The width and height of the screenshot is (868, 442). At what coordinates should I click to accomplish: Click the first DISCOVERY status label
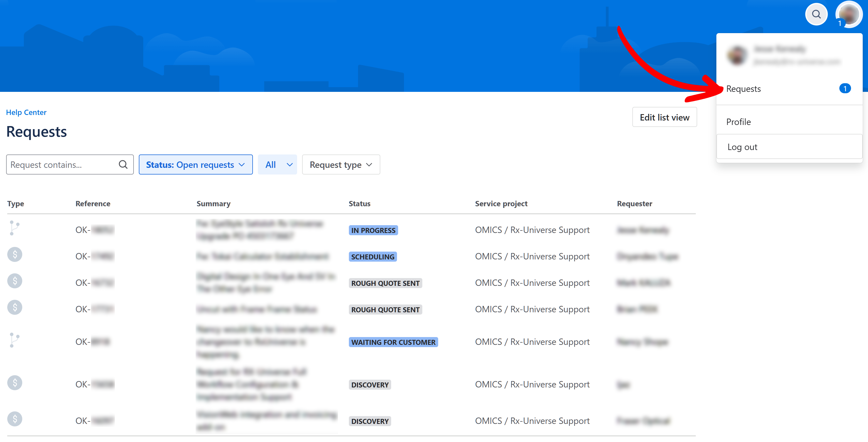coord(370,385)
